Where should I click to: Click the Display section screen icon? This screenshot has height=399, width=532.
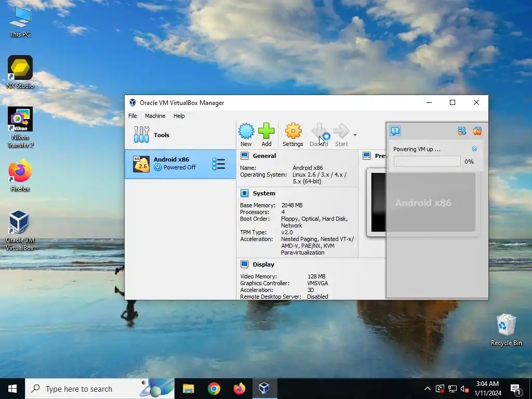(244, 264)
